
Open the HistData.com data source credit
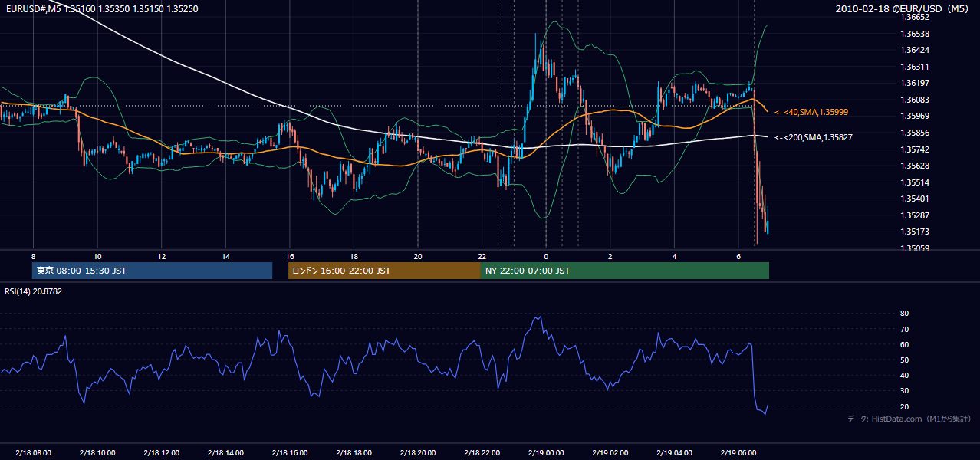(909, 419)
